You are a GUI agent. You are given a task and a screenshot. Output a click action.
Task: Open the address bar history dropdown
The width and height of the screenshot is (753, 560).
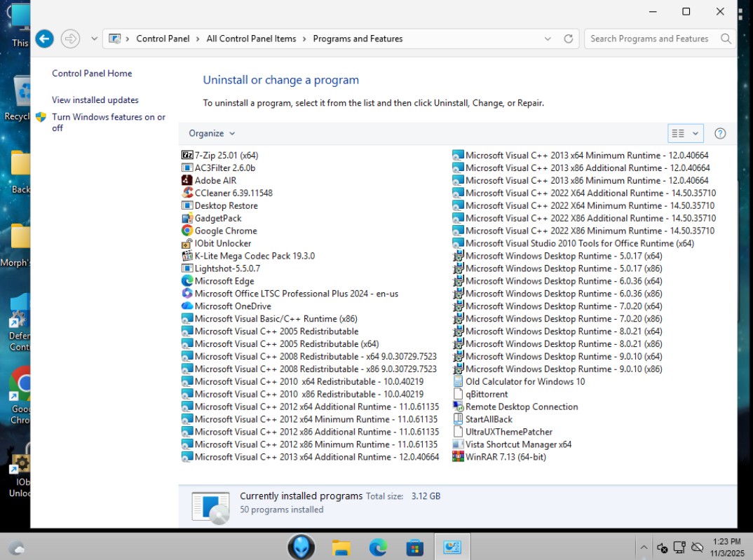point(548,39)
